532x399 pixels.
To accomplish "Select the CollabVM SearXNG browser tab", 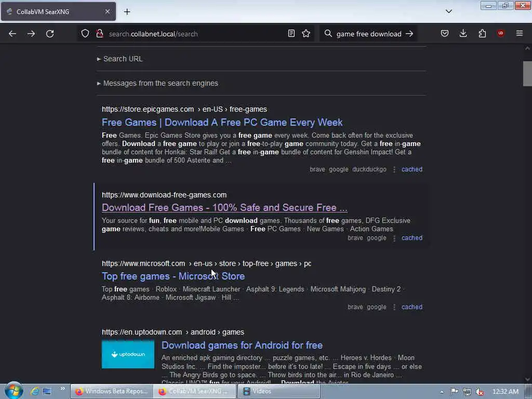I will click(58, 11).
